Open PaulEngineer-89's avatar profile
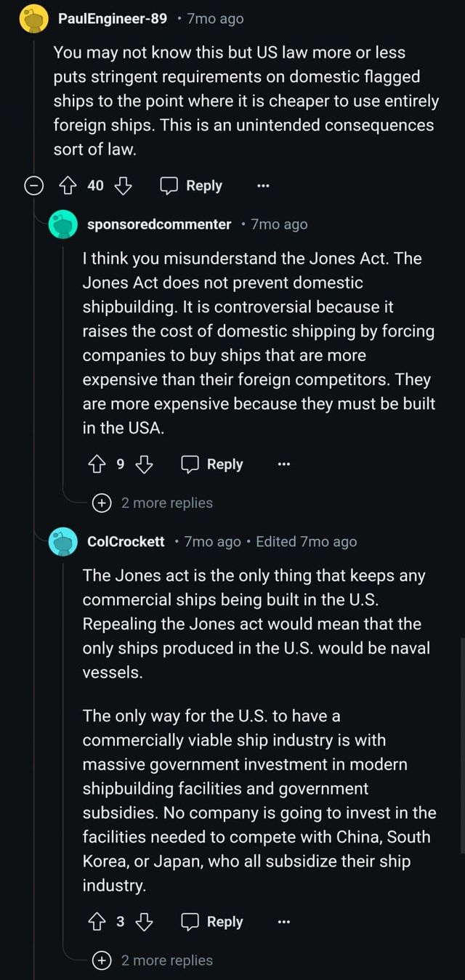The image size is (465, 980). pyautogui.click(x=32, y=20)
